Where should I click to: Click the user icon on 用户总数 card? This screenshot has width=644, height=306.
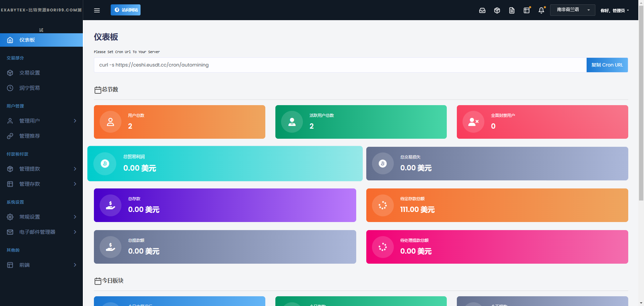pyautogui.click(x=110, y=122)
